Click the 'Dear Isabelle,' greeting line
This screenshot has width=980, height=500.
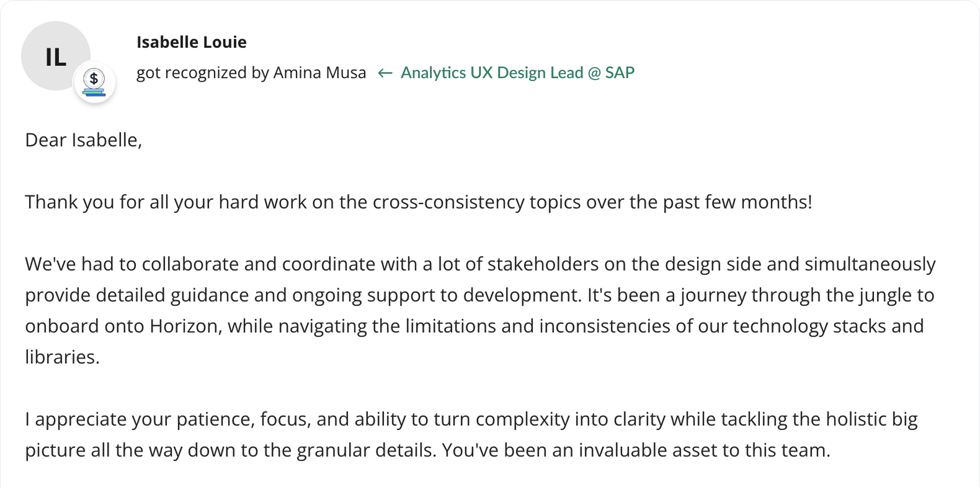click(84, 140)
